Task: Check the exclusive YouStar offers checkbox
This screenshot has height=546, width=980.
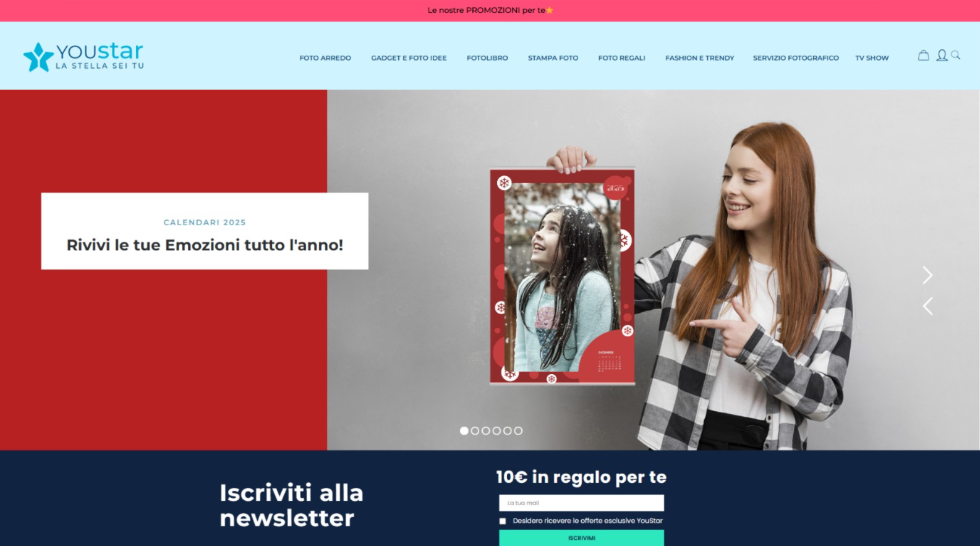Action: coord(503,521)
